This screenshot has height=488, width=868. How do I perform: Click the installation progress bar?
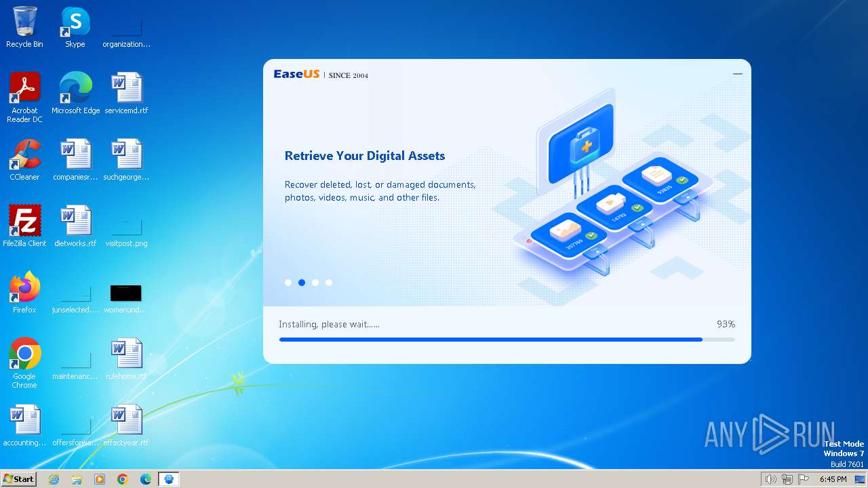[507, 340]
